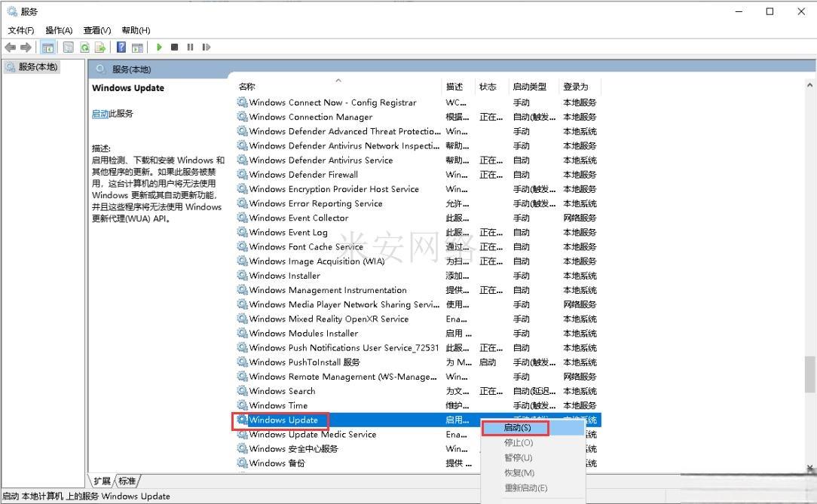Click the gear icon of Windows Search

point(242,391)
